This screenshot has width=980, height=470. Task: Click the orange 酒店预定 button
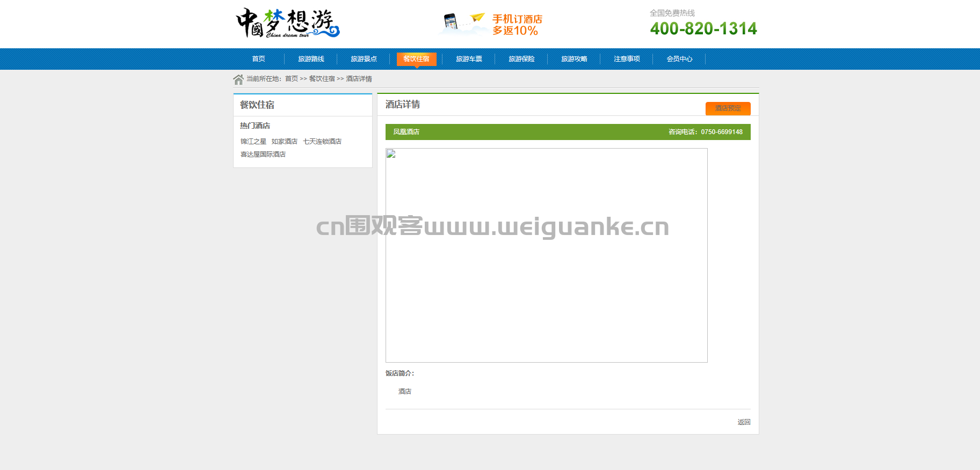click(728, 108)
